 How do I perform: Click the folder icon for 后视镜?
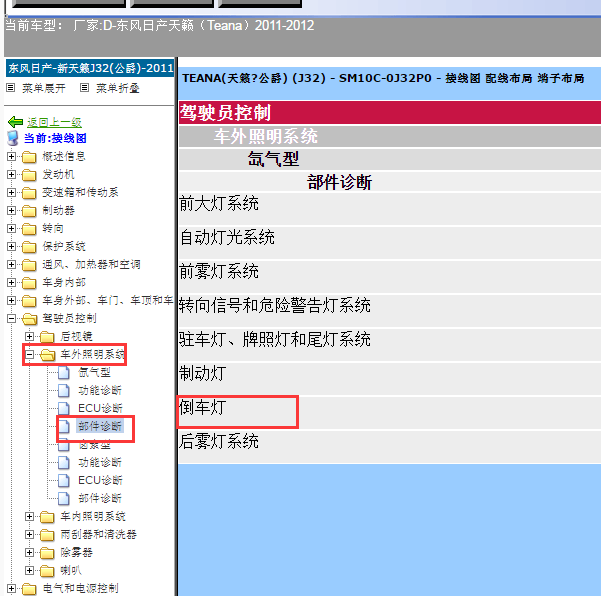[x=47, y=337]
